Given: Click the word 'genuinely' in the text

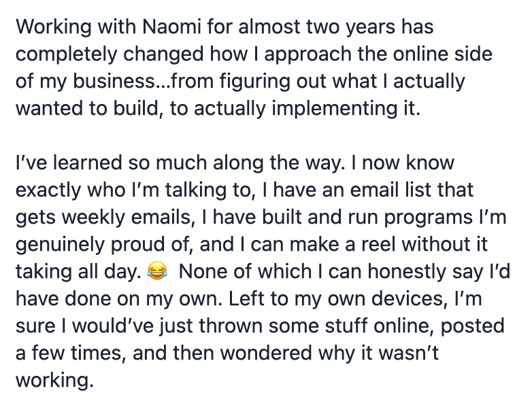Looking at the screenshot, I should pos(60,245).
